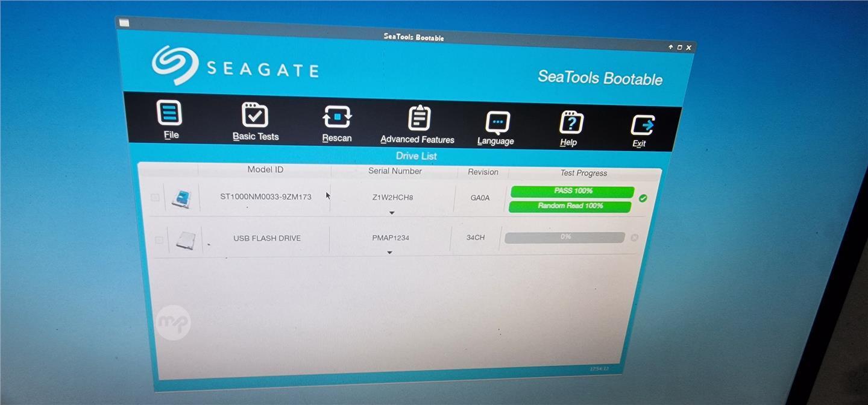Image resolution: width=868 pixels, height=405 pixels.
Task: Tick the checkbox for ST1000NM0033-9ZM173 drive
Action: [x=155, y=197]
